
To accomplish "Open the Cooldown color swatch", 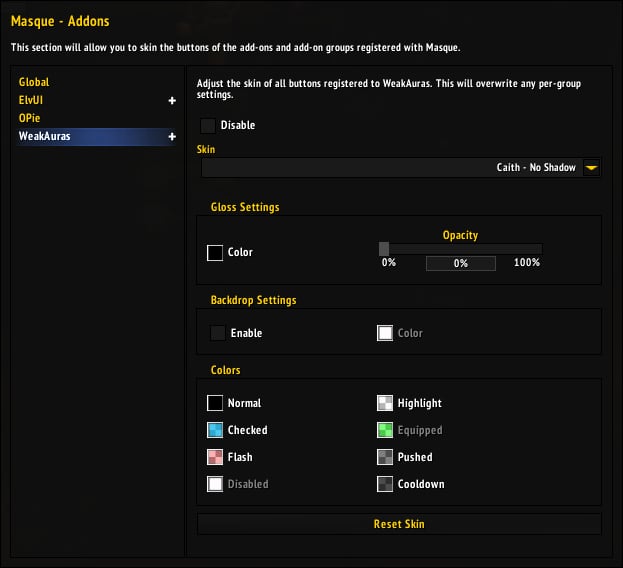I will [385, 484].
